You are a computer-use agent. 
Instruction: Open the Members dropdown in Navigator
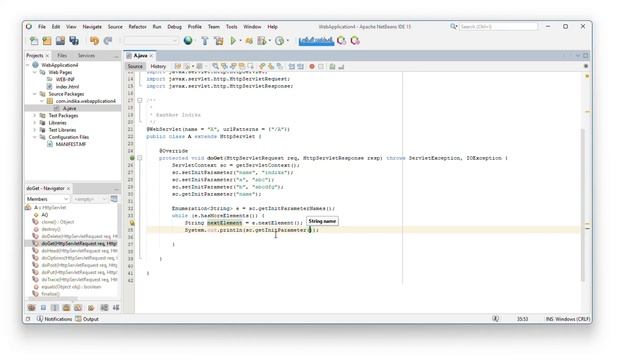(x=47, y=199)
